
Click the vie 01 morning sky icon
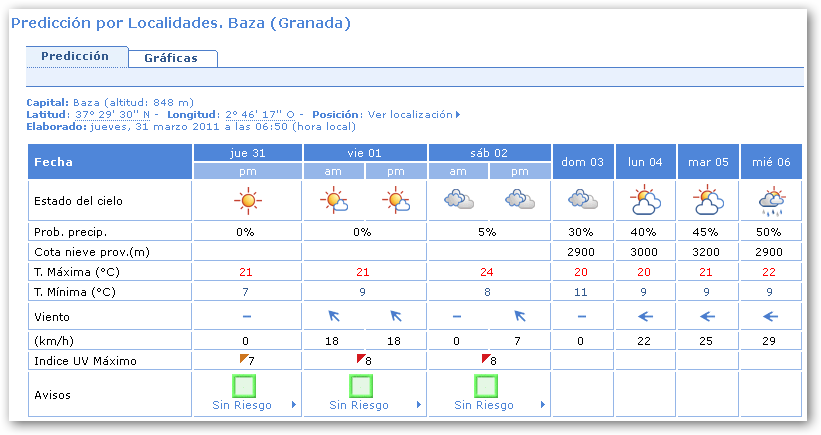pyautogui.click(x=334, y=201)
